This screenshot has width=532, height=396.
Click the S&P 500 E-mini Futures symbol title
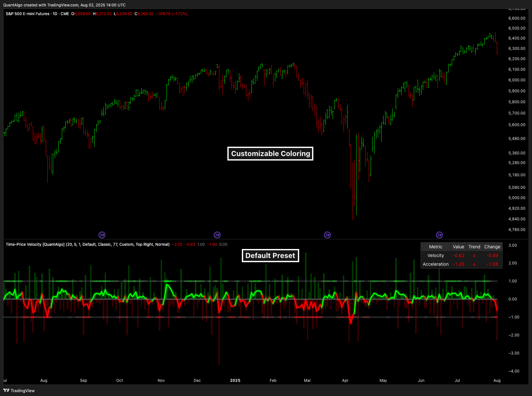pos(28,14)
